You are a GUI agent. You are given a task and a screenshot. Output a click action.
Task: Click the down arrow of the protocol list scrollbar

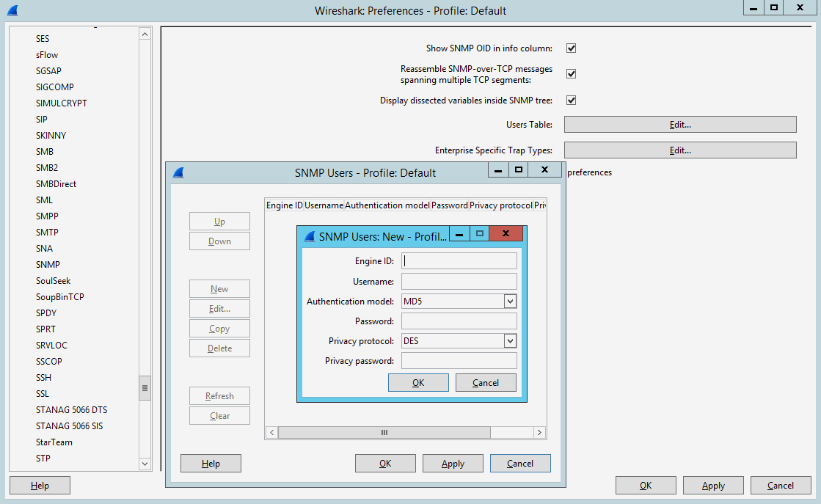tap(145, 464)
